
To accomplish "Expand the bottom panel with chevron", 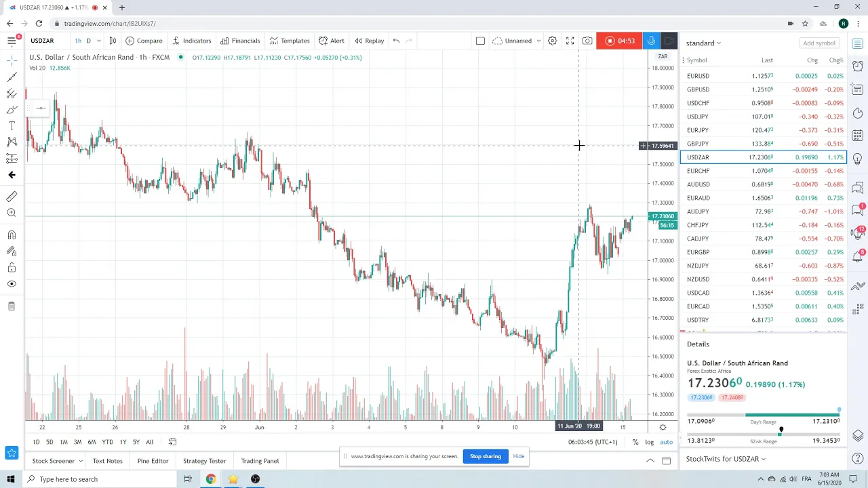I will pyautogui.click(x=650, y=461).
